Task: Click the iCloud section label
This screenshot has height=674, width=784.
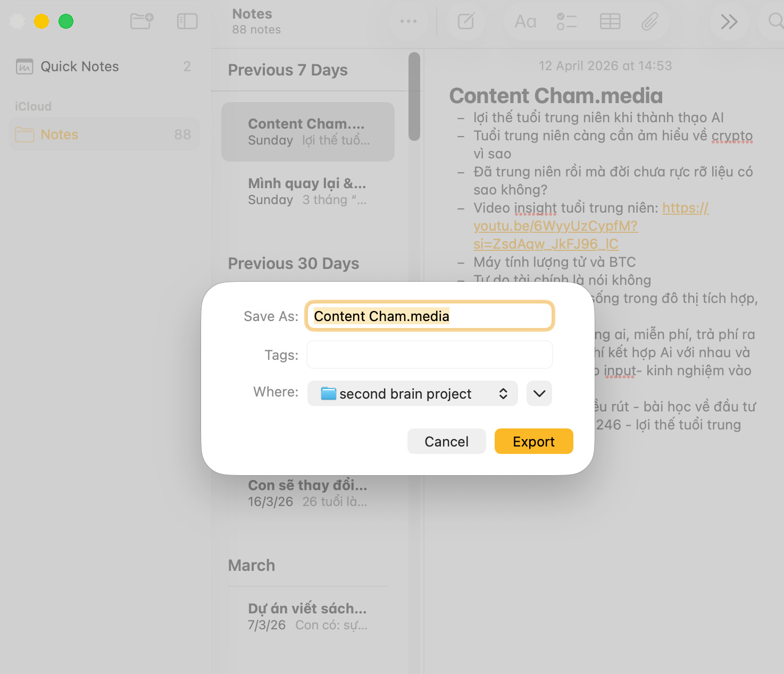Action: pos(33,106)
